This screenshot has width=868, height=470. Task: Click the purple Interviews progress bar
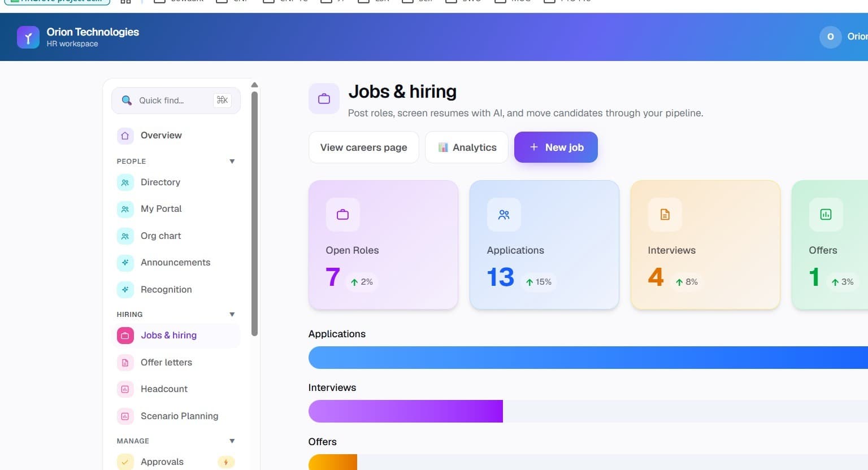click(406, 411)
